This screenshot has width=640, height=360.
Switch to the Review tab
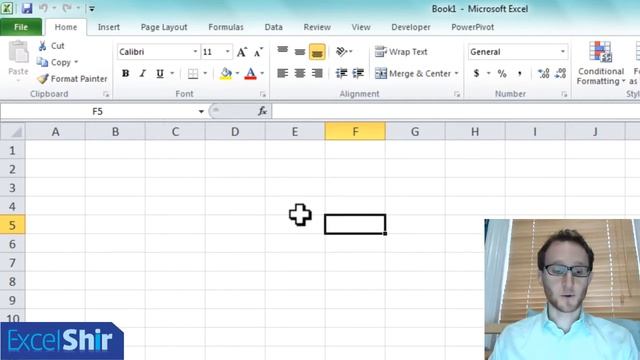click(x=317, y=27)
